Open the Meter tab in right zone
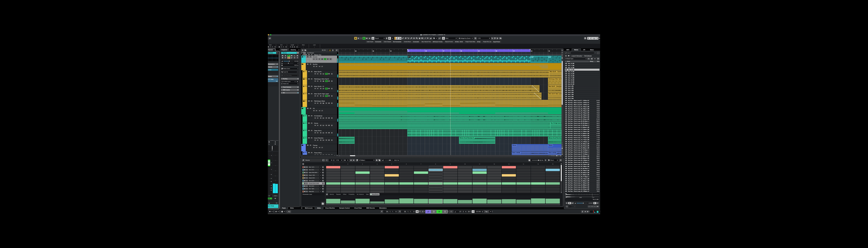868x248 pixels. pyautogui.click(x=592, y=50)
